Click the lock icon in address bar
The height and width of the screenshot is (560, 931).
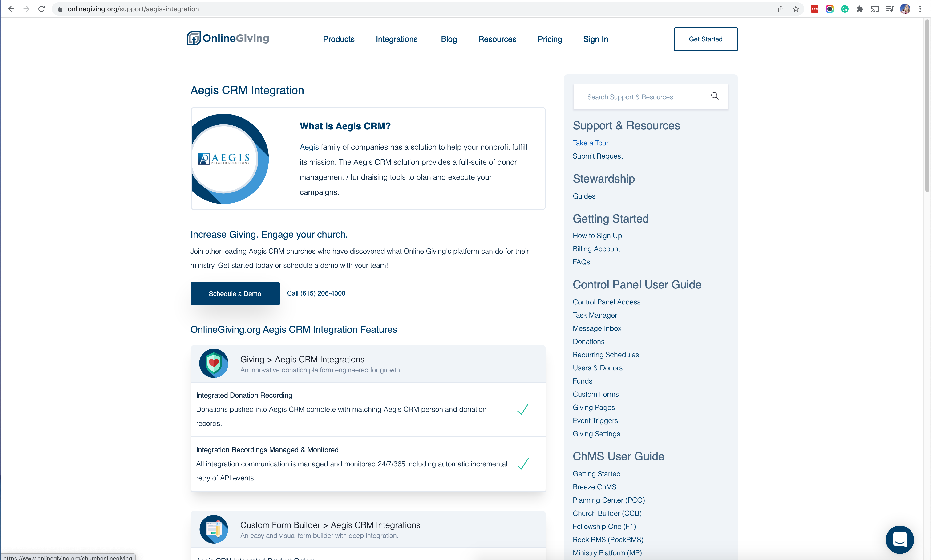tap(60, 9)
